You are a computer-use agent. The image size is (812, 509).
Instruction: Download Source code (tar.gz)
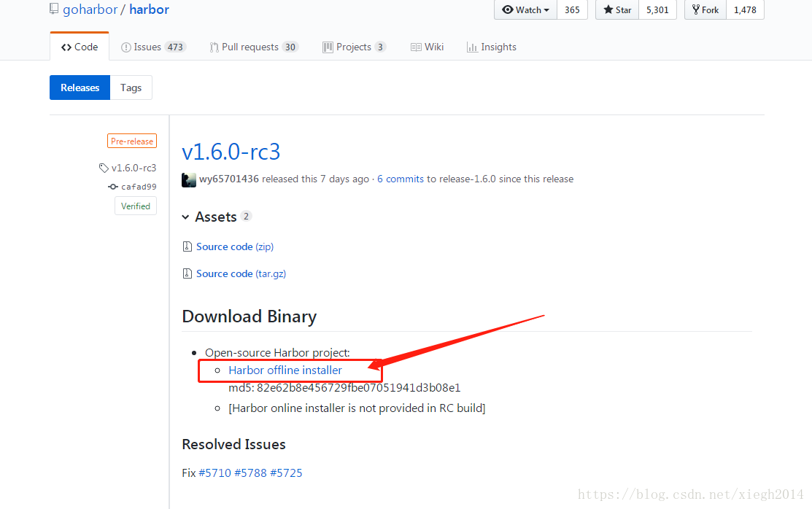click(x=241, y=273)
